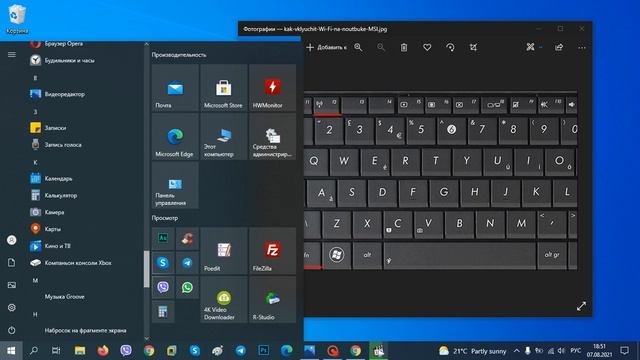Click the up arrow of Start menu scrollbar
Screen dimensions: 640x360
(x=147, y=44)
